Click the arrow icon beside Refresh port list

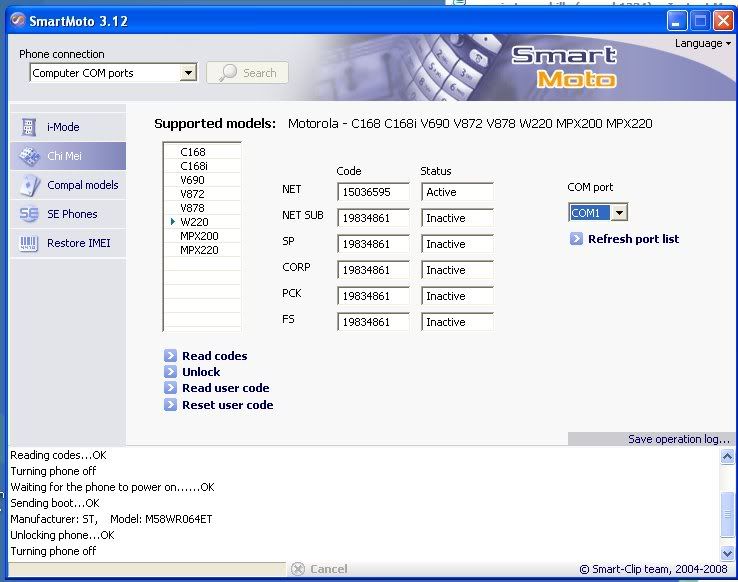[x=576, y=239]
